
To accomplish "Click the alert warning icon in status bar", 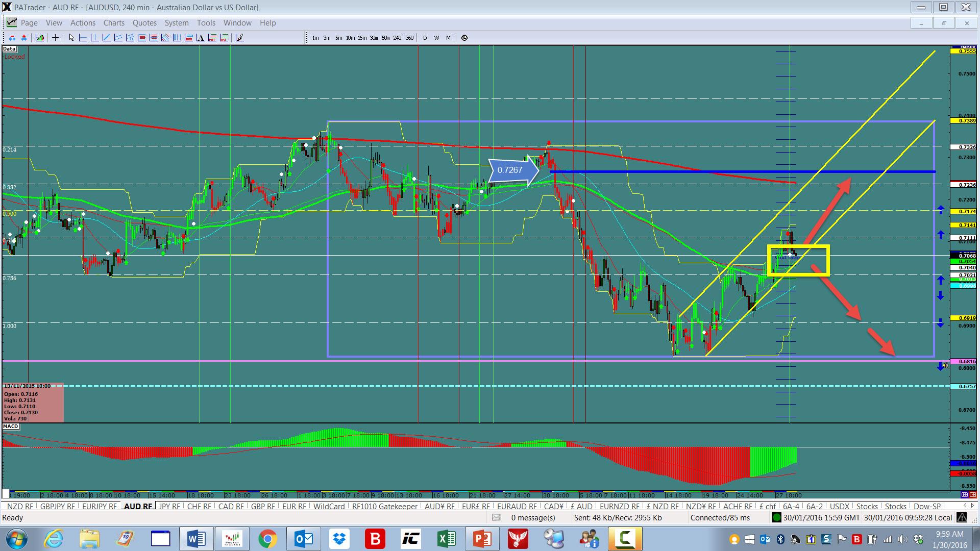I will point(962,517).
